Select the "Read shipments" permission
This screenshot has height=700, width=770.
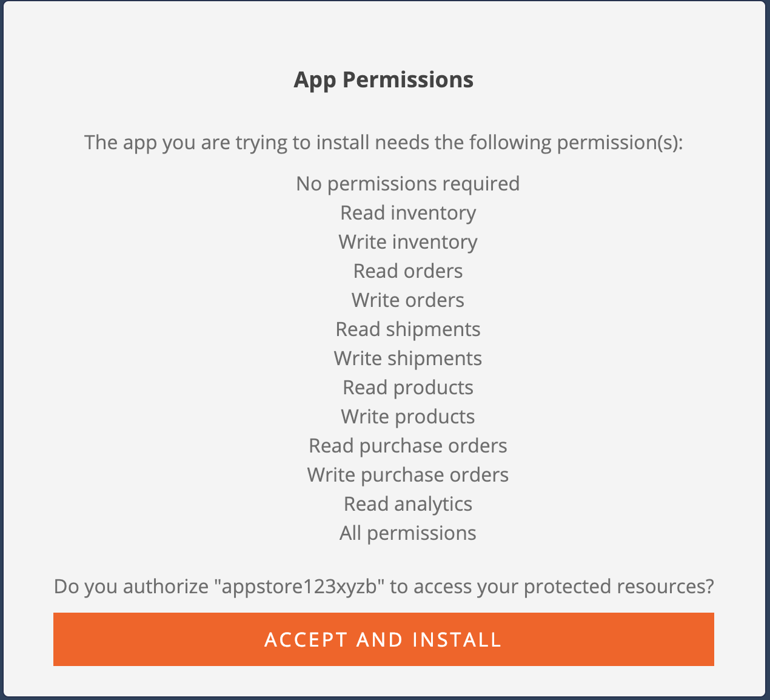click(x=407, y=329)
